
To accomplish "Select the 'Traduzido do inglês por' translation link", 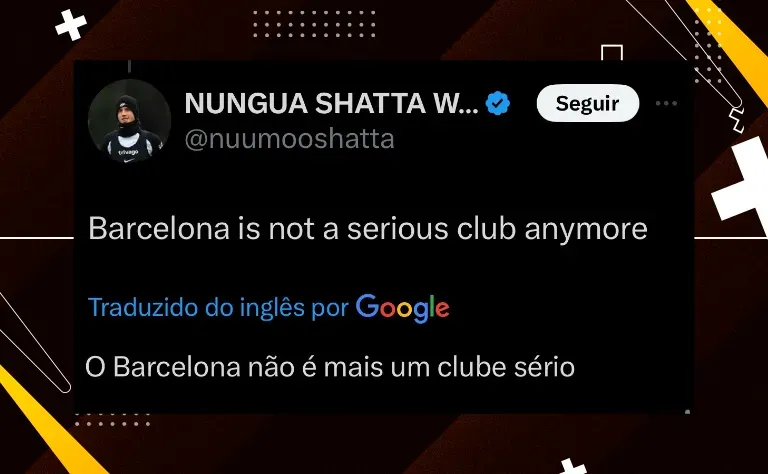I will (218, 308).
